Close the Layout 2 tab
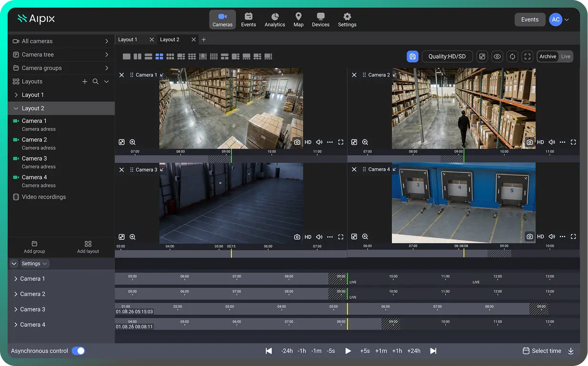This screenshot has width=588, height=366. pyautogui.click(x=193, y=40)
